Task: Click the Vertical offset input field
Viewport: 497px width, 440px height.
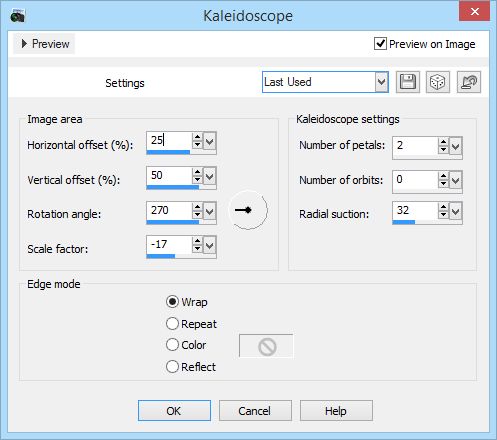Action: 169,175
